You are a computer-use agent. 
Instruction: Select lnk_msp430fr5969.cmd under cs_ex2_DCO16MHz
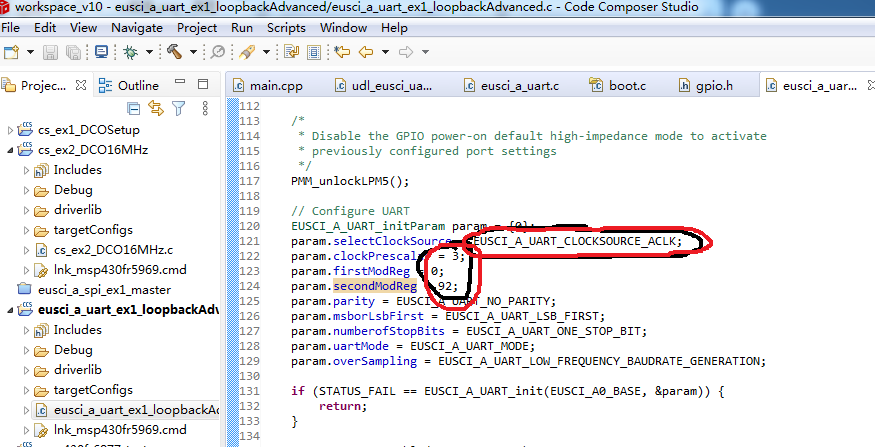click(120, 270)
